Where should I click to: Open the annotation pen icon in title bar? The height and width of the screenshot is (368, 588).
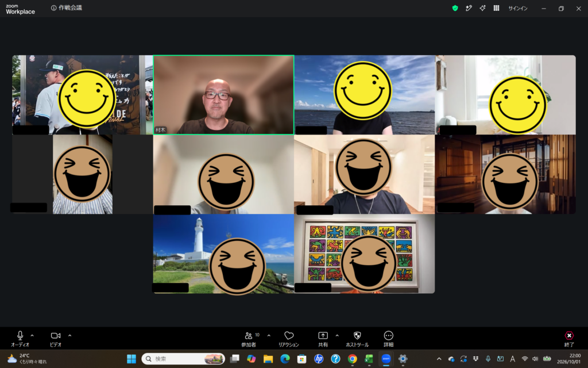tap(469, 8)
